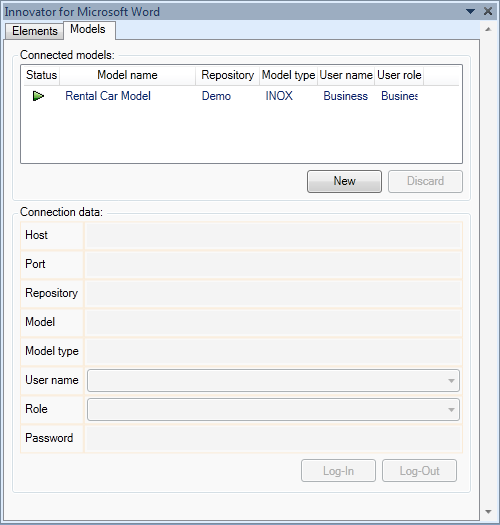Open the pane options dropdown arrow in the title bar

(471, 12)
